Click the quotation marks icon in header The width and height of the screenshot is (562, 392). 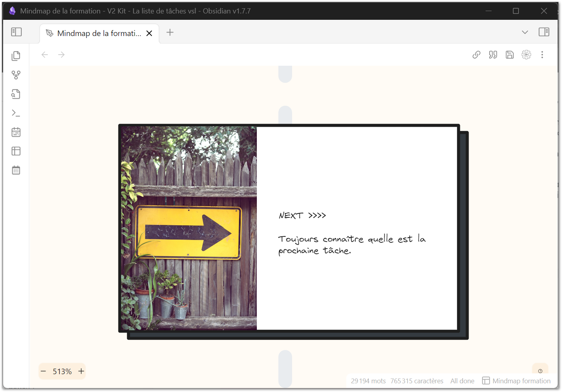493,55
